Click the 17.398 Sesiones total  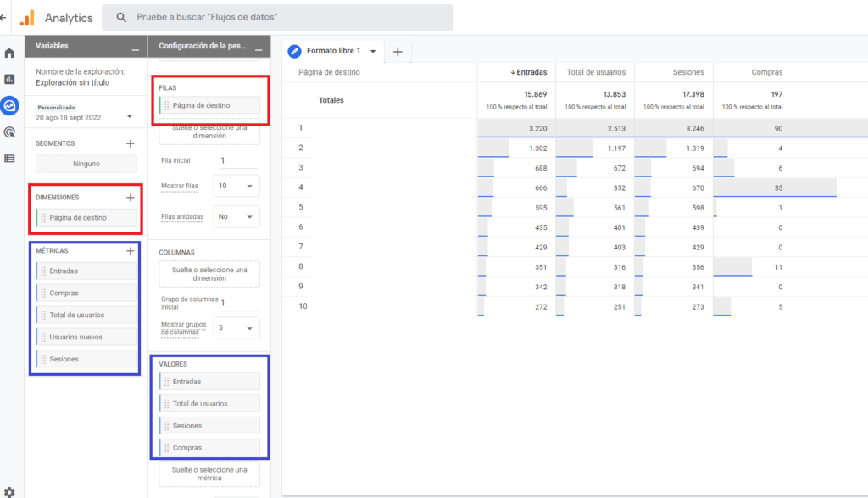(693, 94)
